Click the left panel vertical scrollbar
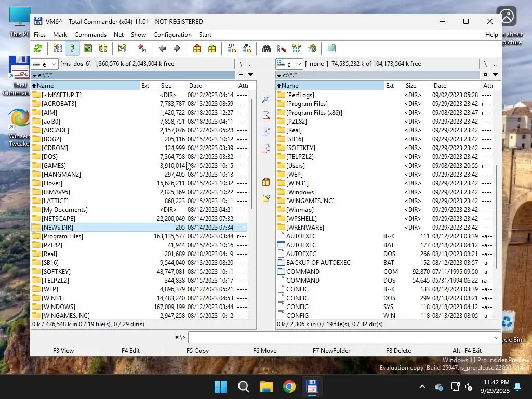532x399 pixels. [252, 154]
